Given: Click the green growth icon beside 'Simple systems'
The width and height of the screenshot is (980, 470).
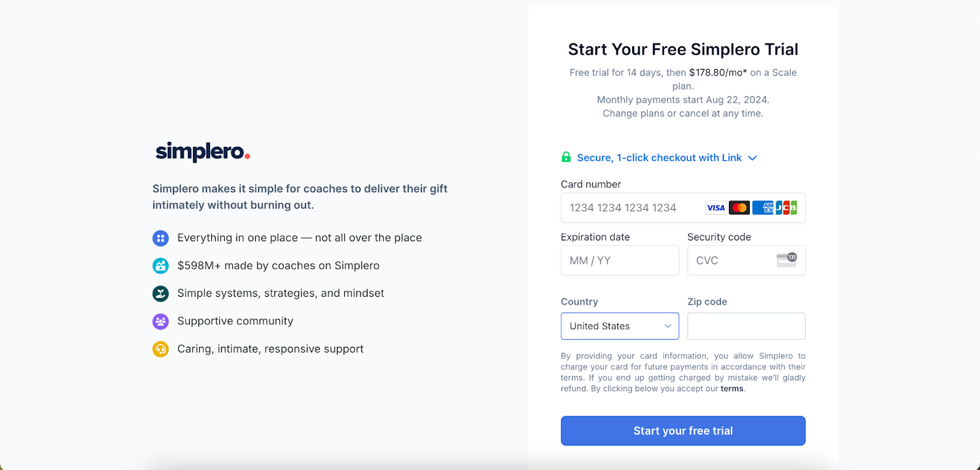Looking at the screenshot, I should pyautogui.click(x=160, y=293).
